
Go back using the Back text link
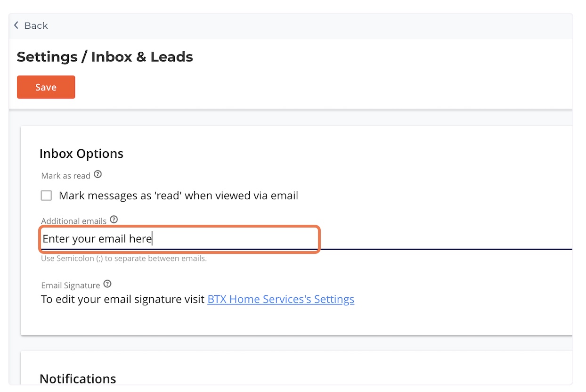36,25
